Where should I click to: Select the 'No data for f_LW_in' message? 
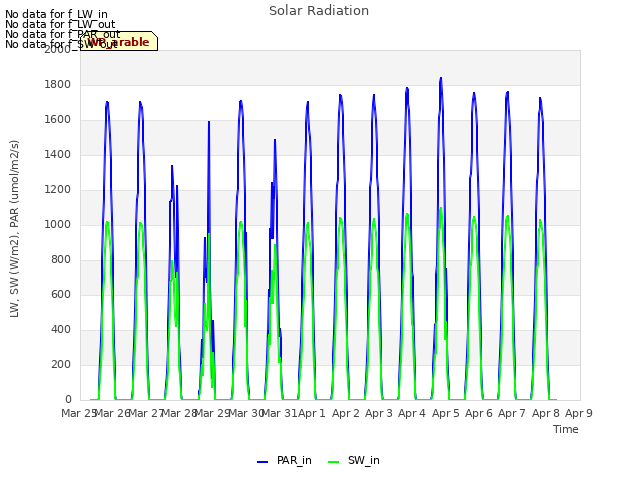pos(56,15)
